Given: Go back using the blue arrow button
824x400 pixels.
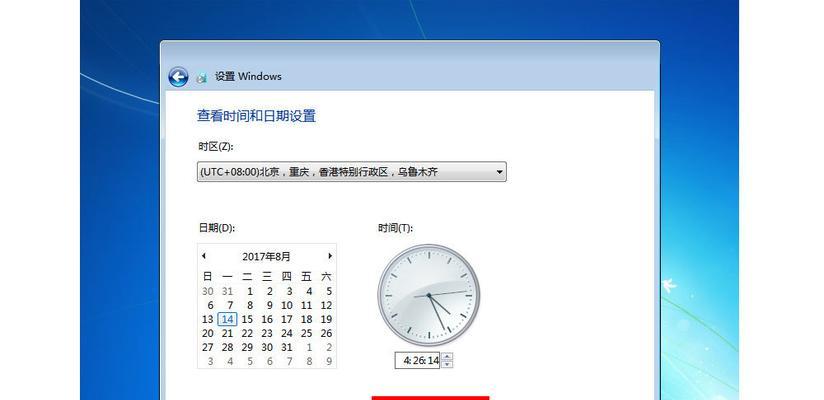Looking at the screenshot, I should tap(178, 77).
